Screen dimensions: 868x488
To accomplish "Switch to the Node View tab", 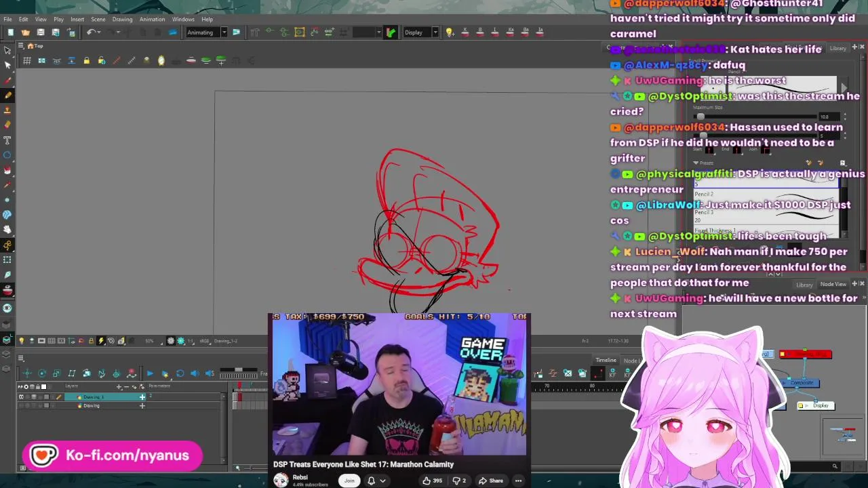I will point(833,285).
